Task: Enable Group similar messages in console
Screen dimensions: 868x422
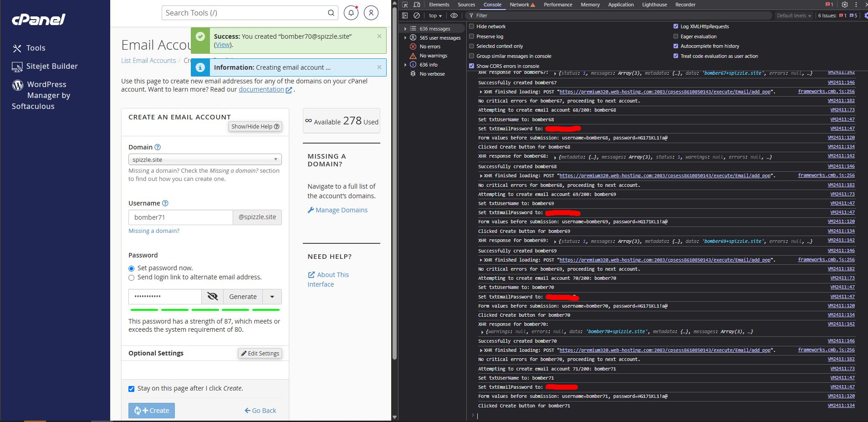Action: 472,56
